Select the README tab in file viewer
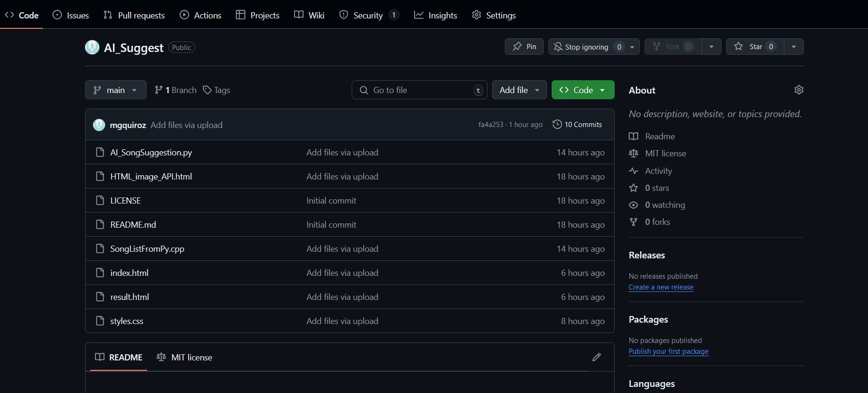The image size is (868, 393). click(119, 358)
